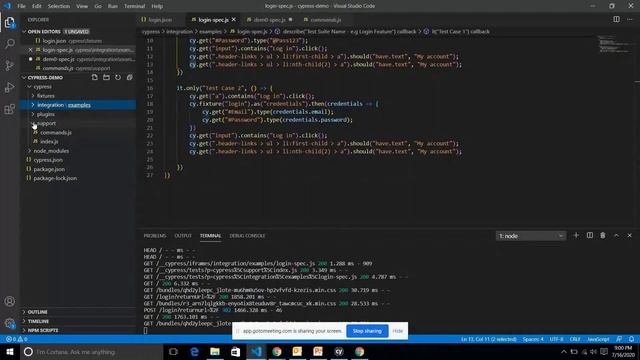
Task: Expand the fixtures folder
Action: point(33,96)
